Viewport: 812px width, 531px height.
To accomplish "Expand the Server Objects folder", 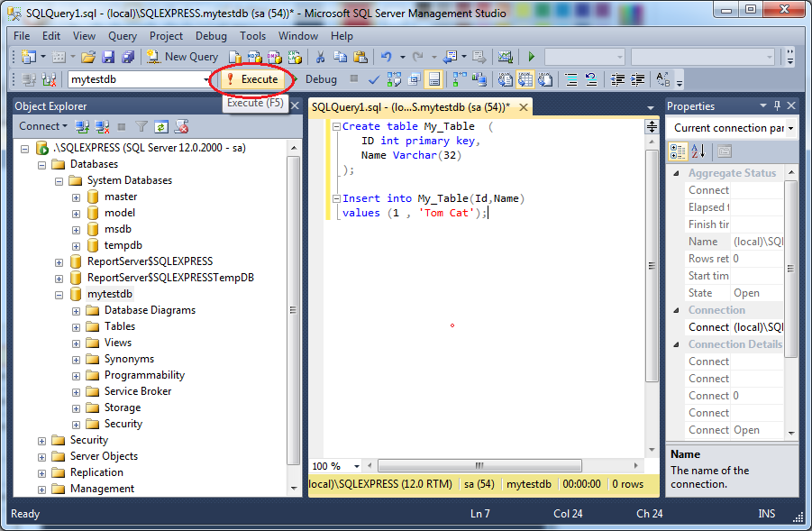I will coord(42,457).
